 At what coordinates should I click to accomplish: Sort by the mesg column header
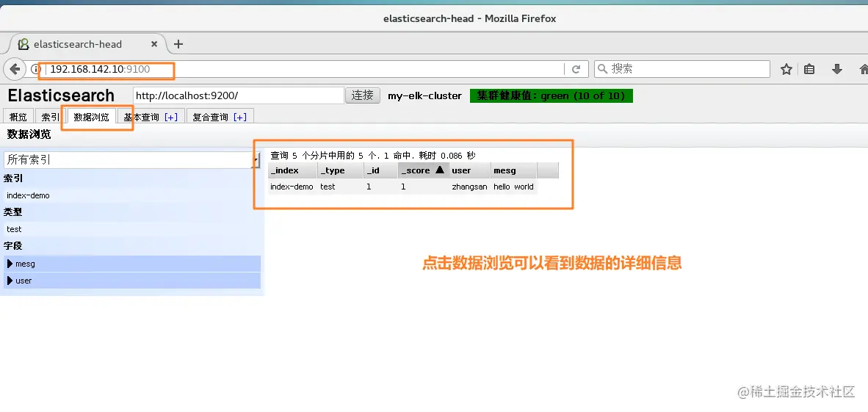(513, 170)
